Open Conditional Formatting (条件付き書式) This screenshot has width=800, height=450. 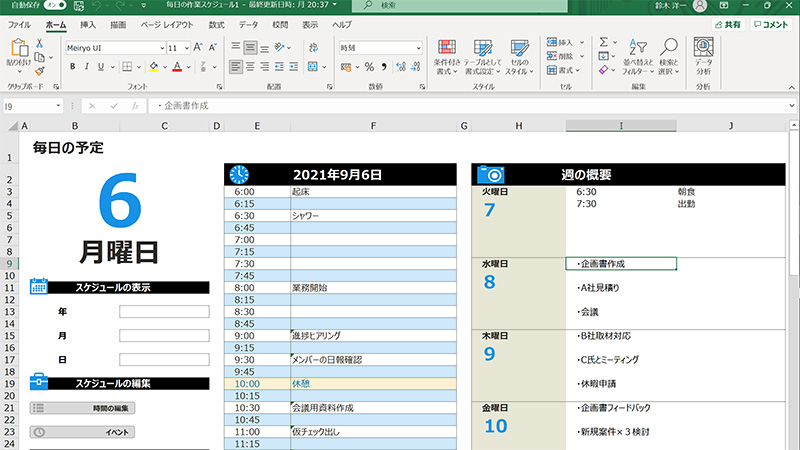[x=447, y=57]
